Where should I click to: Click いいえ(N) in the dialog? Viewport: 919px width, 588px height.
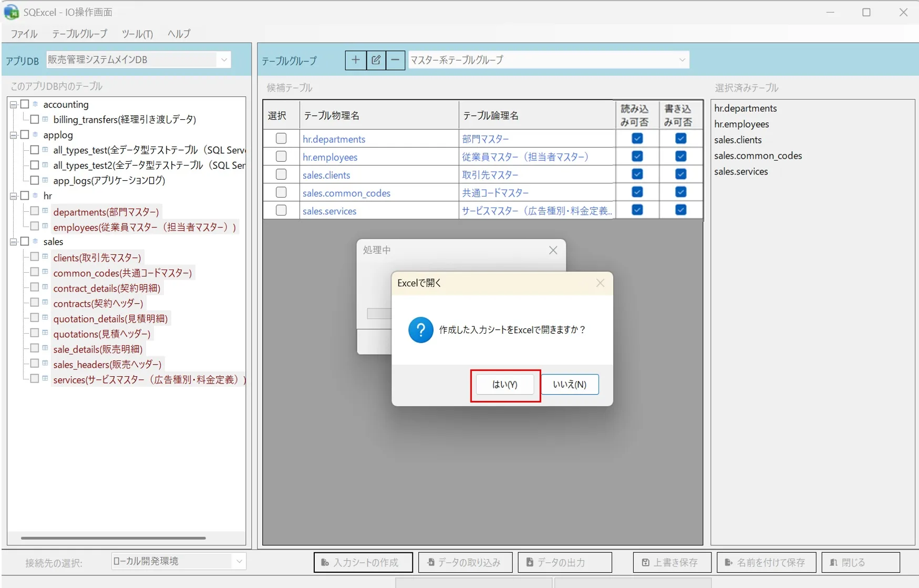click(x=570, y=385)
